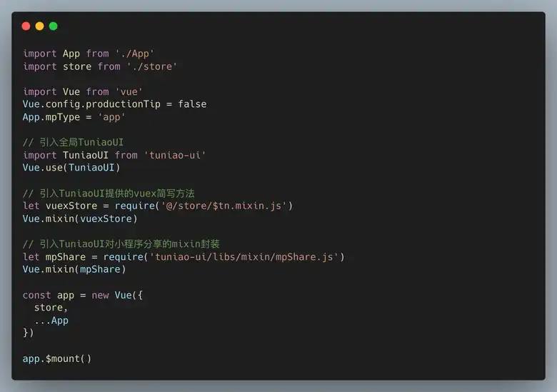
Task: Click the red close window dot
Action: [26, 26]
